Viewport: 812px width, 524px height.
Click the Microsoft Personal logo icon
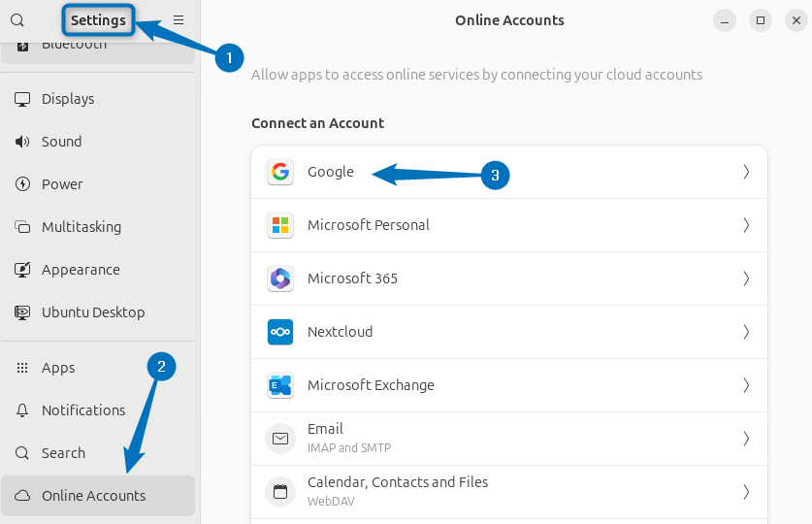click(x=280, y=225)
